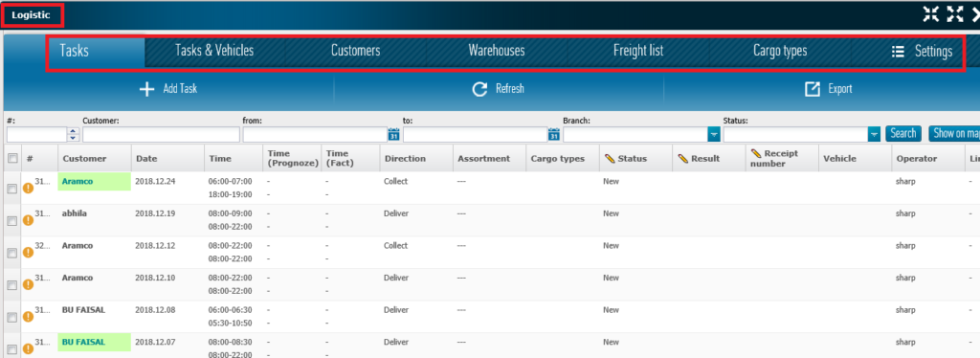Click the date 2018.12.19
Screen dimensions: 980x358
point(155,213)
